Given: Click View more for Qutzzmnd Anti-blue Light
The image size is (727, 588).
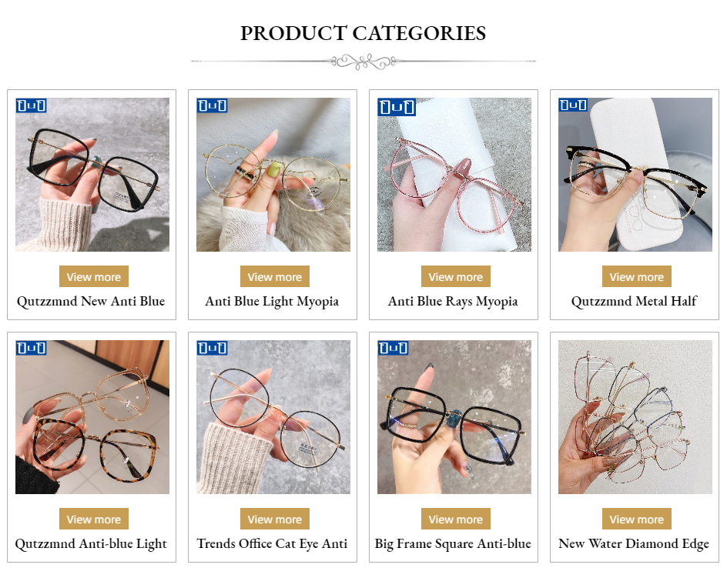Looking at the screenshot, I should click(94, 519).
